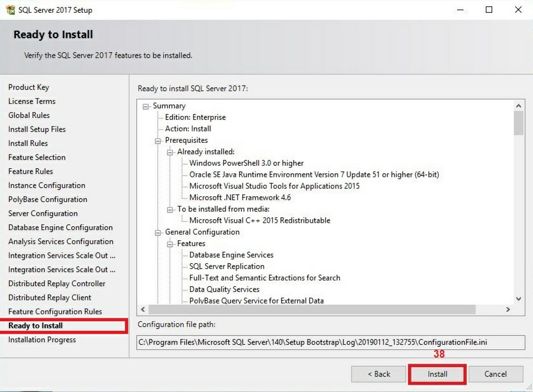Click the horizontal scrollbar left arrow
The image size is (533, 392).
coord(143,309)
